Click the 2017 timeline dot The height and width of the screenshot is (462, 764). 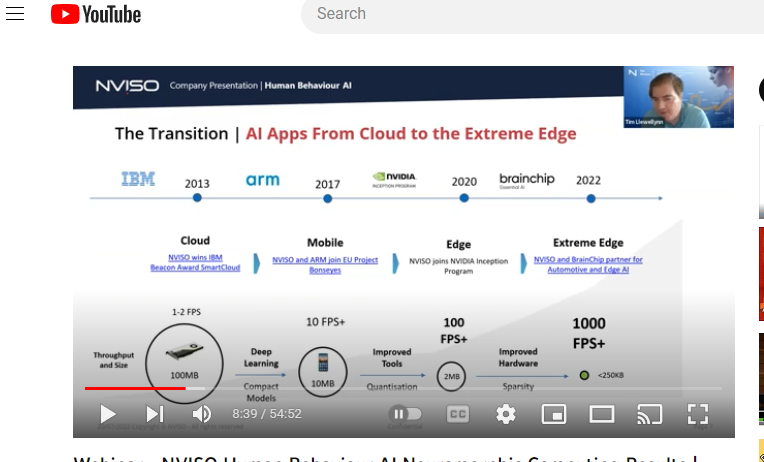click(x=327, y=198)
